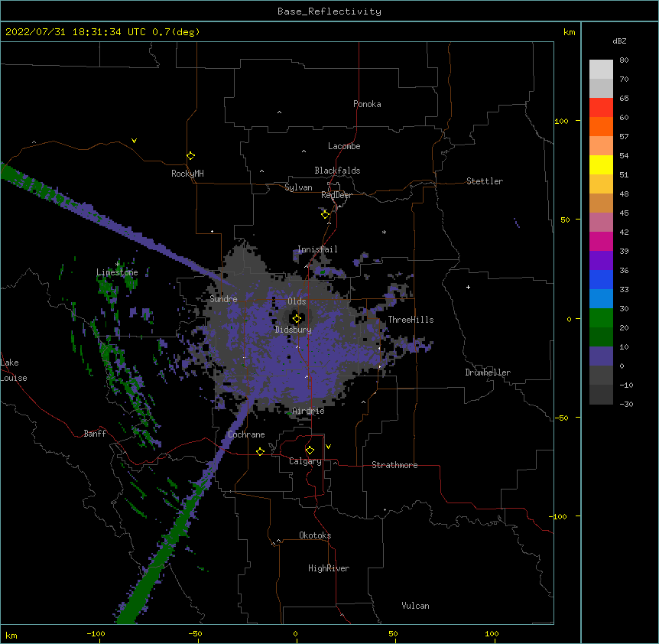This screenshot has width=659, height=644.
Task: Click the purple 36-39 dBZ legend swatch
Action: click(601, 261)
